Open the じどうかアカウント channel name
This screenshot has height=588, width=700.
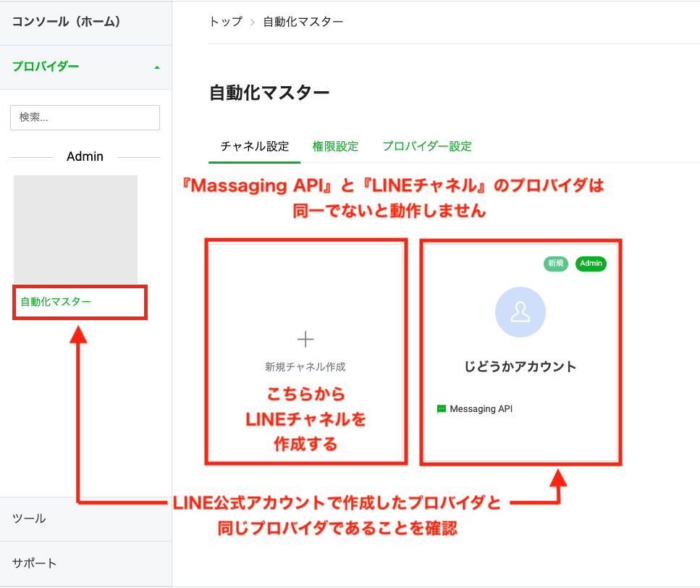(x=520, y=366)
